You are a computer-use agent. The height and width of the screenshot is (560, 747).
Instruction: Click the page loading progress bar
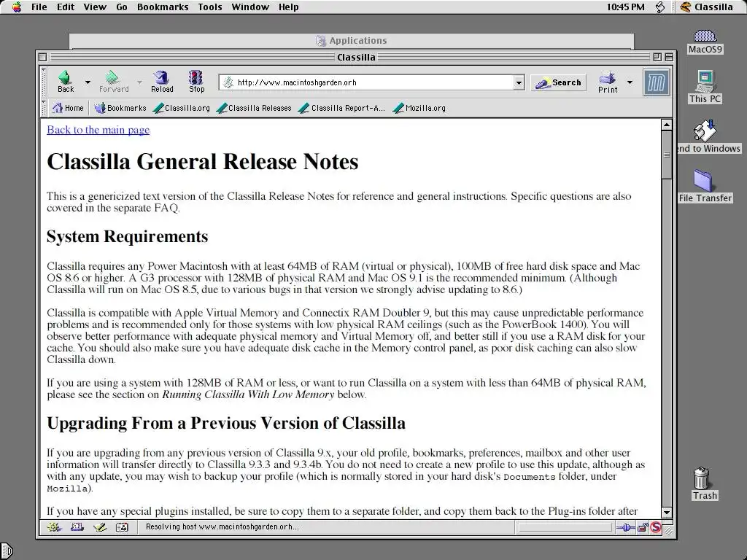565,527
